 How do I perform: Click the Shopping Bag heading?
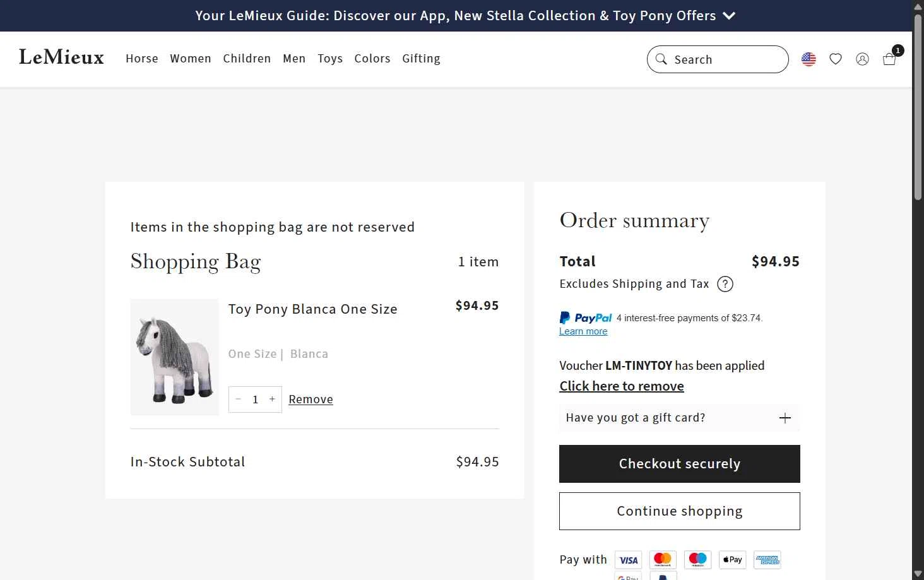tap(196, 262)
